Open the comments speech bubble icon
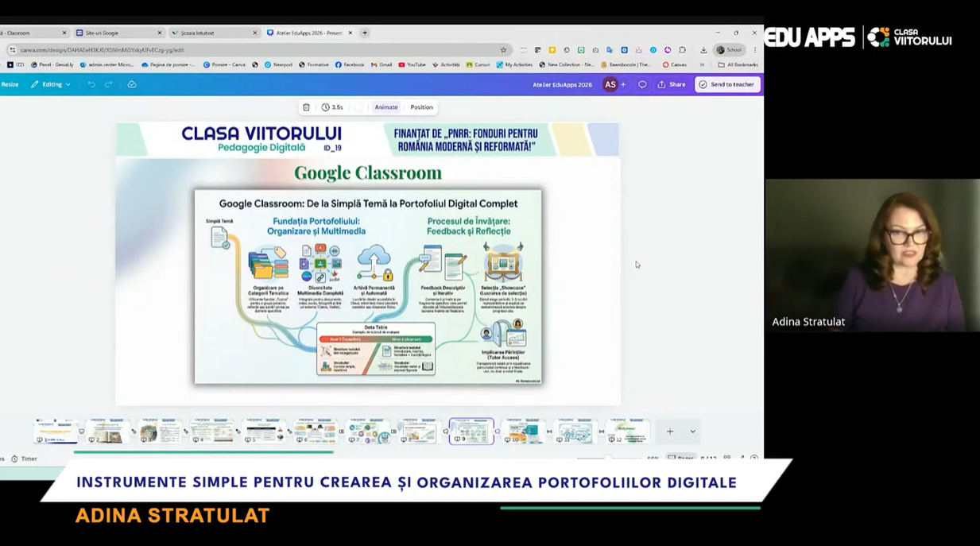 [x=642, y=84]
